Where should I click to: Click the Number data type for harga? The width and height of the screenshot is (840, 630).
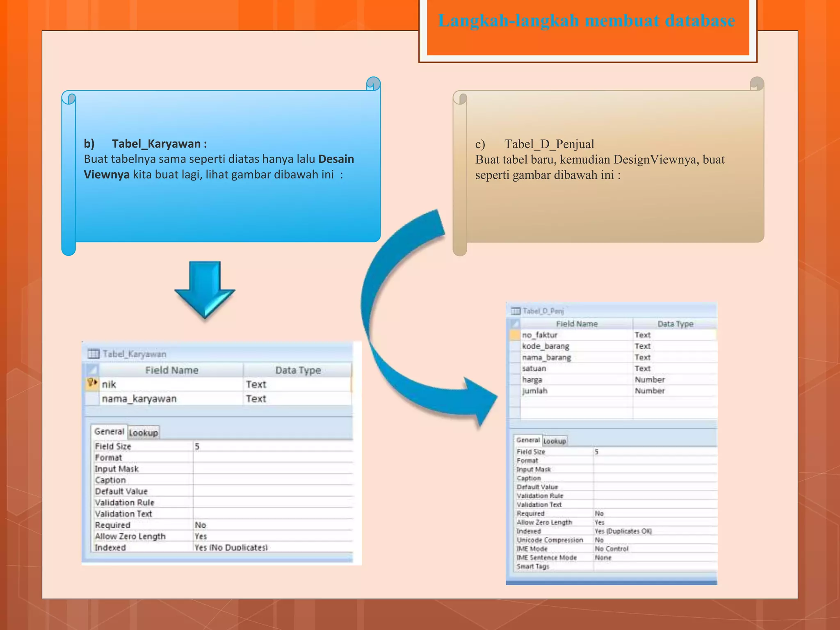pyautogui.click(x=650, y=380)
